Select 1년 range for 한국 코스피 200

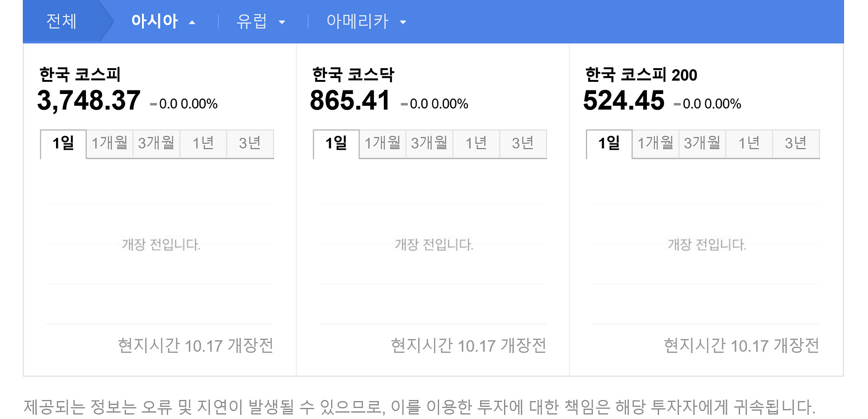pyautogui.click(x=749, y=144)
